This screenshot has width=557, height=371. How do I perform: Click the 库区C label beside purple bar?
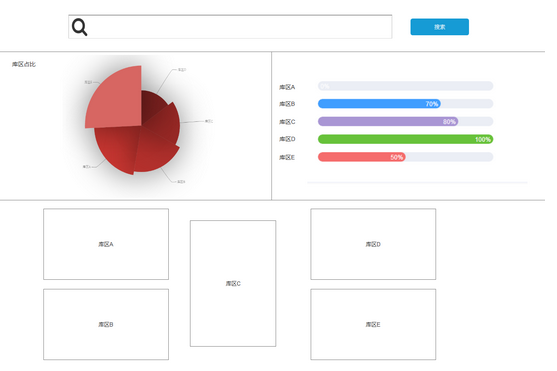point(287,122)
